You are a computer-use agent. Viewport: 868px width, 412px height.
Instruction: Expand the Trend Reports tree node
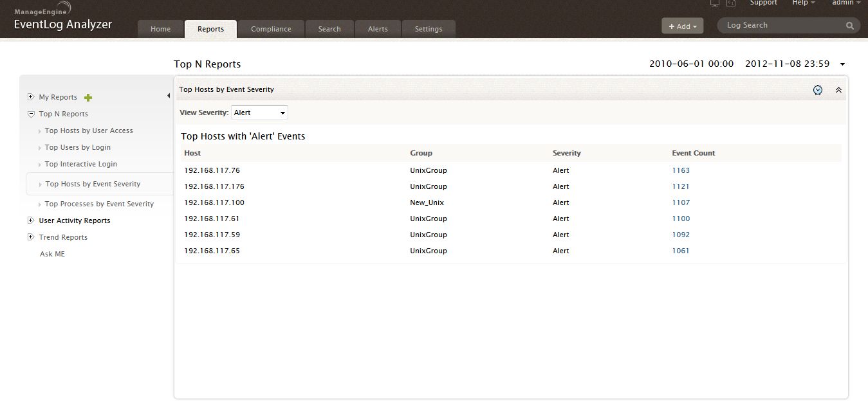tap(30, 237)
